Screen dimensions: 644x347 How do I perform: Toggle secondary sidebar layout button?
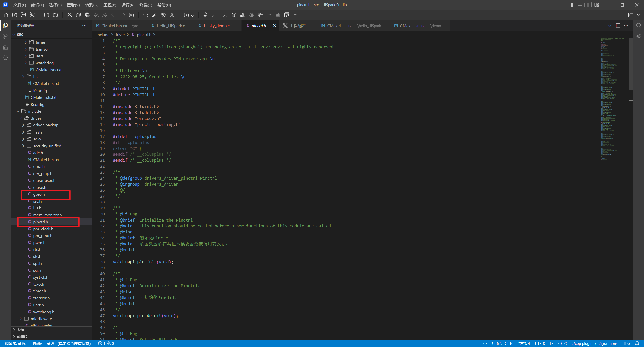[587, 5]
